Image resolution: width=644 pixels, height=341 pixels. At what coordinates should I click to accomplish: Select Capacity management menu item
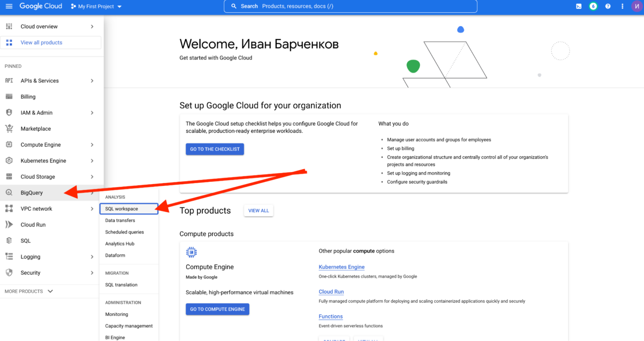tap(129, 326)
